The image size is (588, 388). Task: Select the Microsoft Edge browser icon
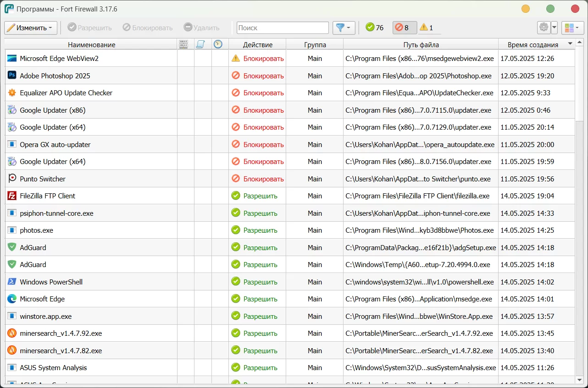click(x=12, y=299)
